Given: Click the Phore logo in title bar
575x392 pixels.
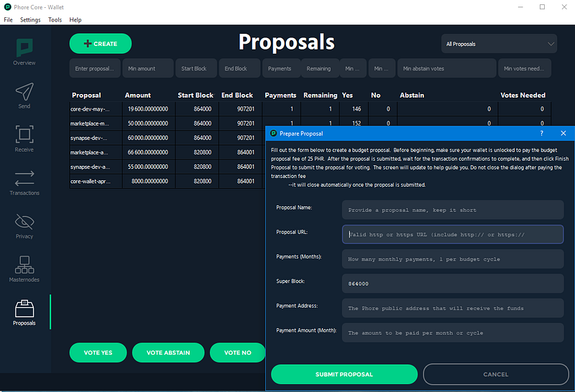Looking at the screenshot, I should tap(7, 7).
